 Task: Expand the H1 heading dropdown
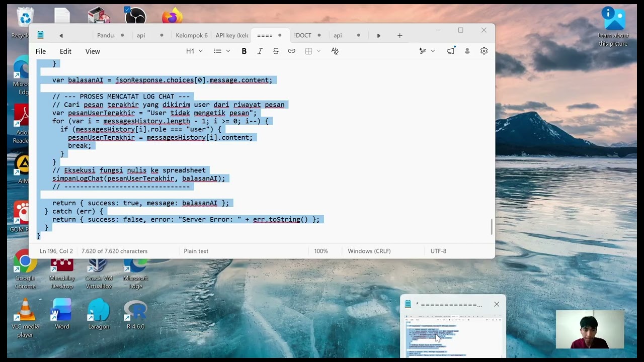click(194, 51)
